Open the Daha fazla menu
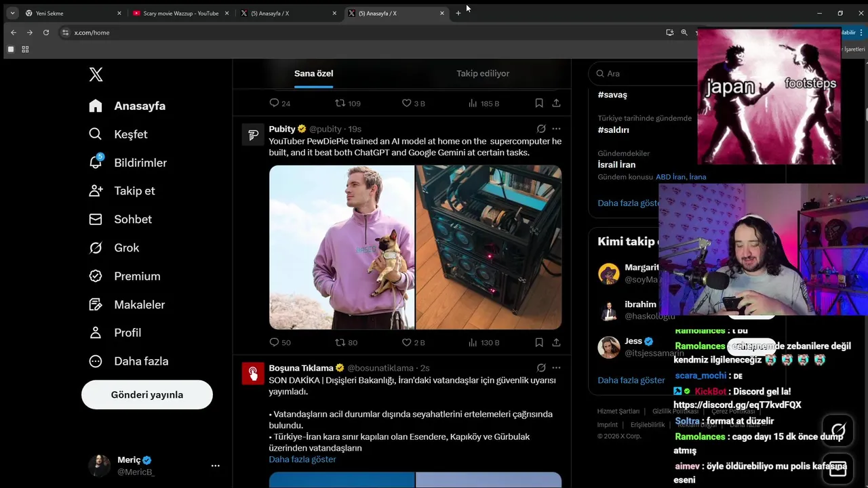Image resolution: width=868 pixels, height=488 pixels. (129, 361)
